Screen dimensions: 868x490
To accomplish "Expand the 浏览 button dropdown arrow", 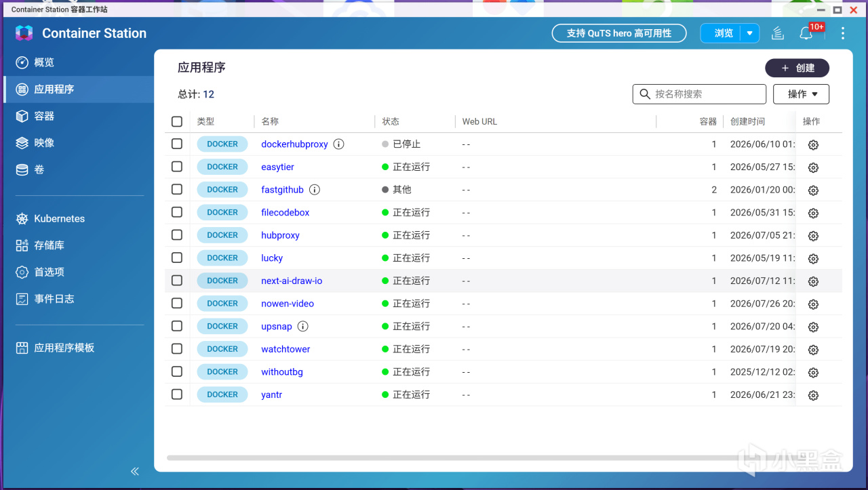I will [749, 33].
